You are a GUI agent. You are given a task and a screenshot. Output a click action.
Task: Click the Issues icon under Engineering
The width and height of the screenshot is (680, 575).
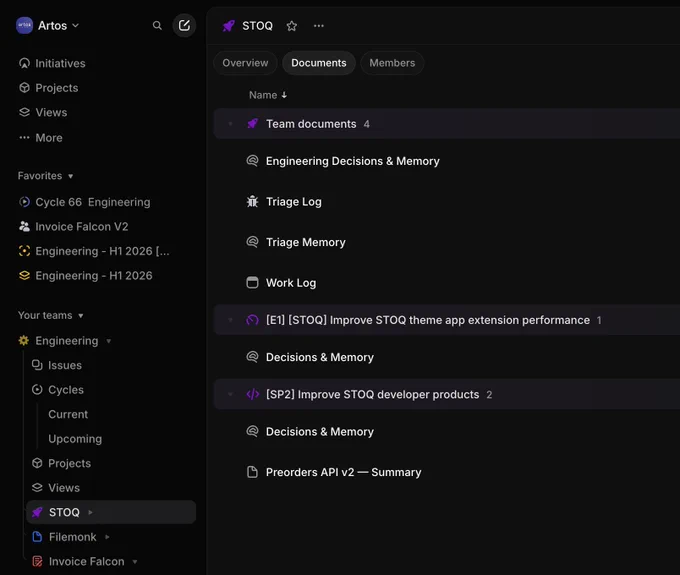tap(37, 365)
